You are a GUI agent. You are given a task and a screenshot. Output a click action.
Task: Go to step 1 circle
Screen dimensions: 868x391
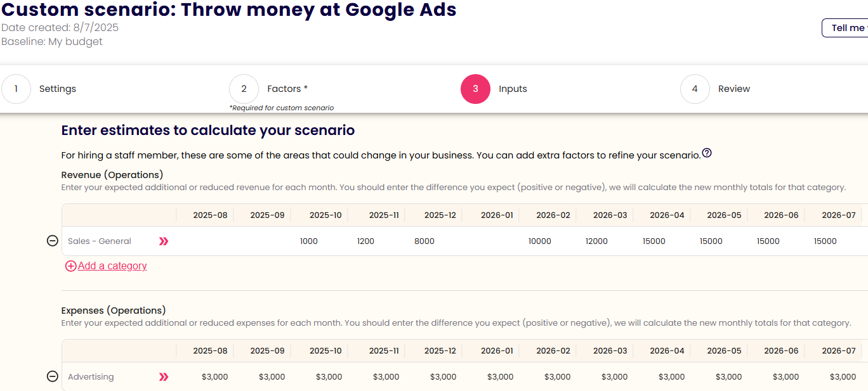pos(16,89)
